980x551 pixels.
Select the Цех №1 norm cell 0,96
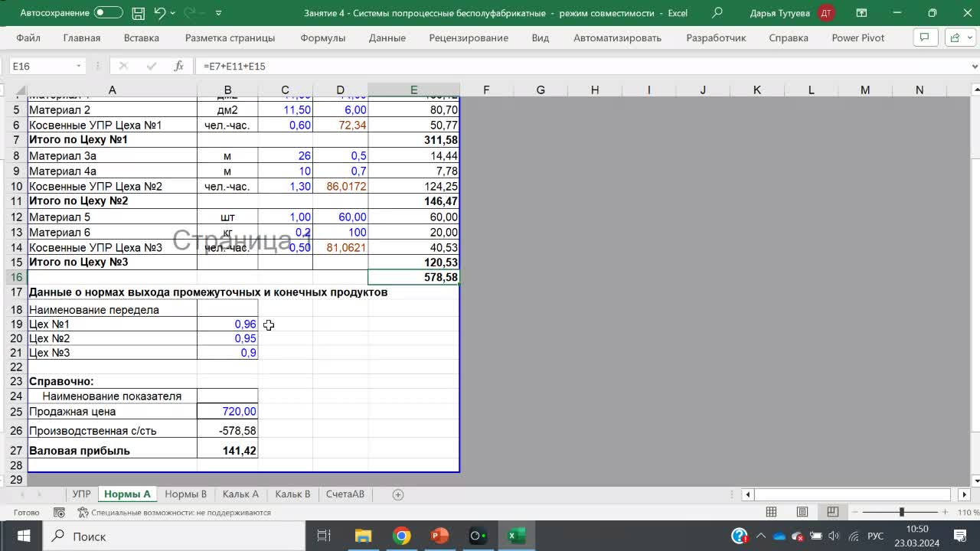coord(227,324)
